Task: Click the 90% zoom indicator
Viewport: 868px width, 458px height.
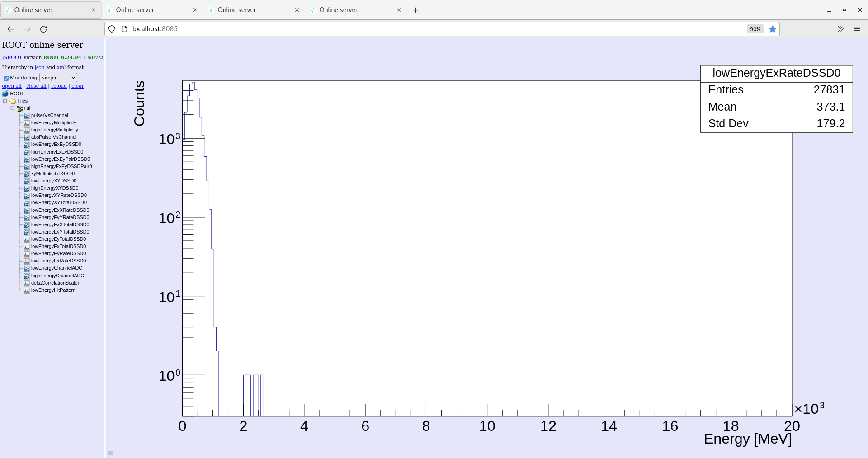Action: [755, 29]
